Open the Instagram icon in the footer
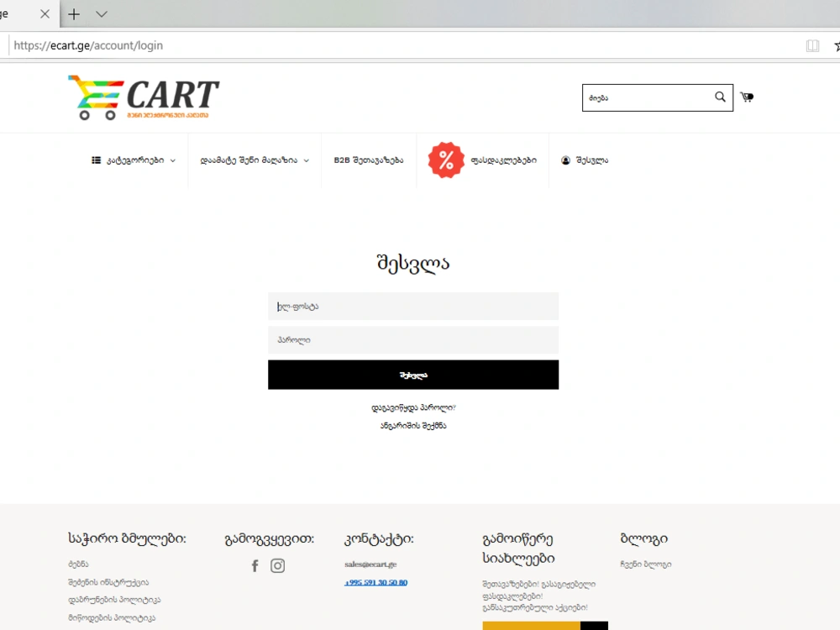The height and width of the screenshot is (630, 840). click(277, 565)
